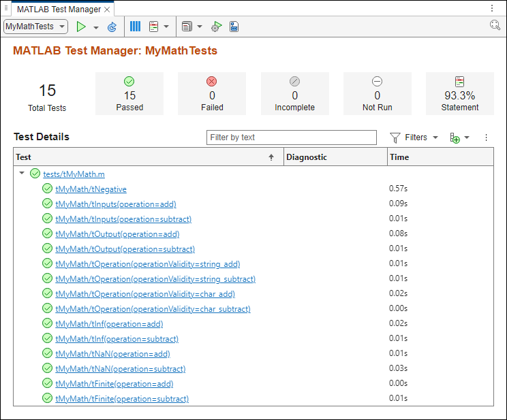The width and height of the screenshot is (507, 420).
Task: Open tMyMath/tInf(operation=subtract) link
Action: (x=117, y=339)
